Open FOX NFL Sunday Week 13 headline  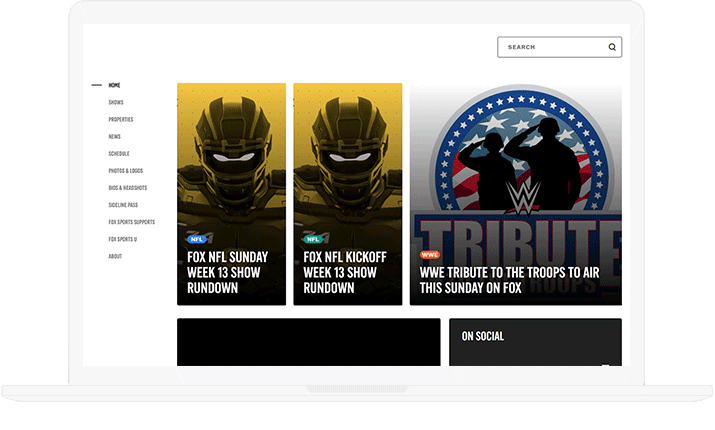click(x=227, y=272)
